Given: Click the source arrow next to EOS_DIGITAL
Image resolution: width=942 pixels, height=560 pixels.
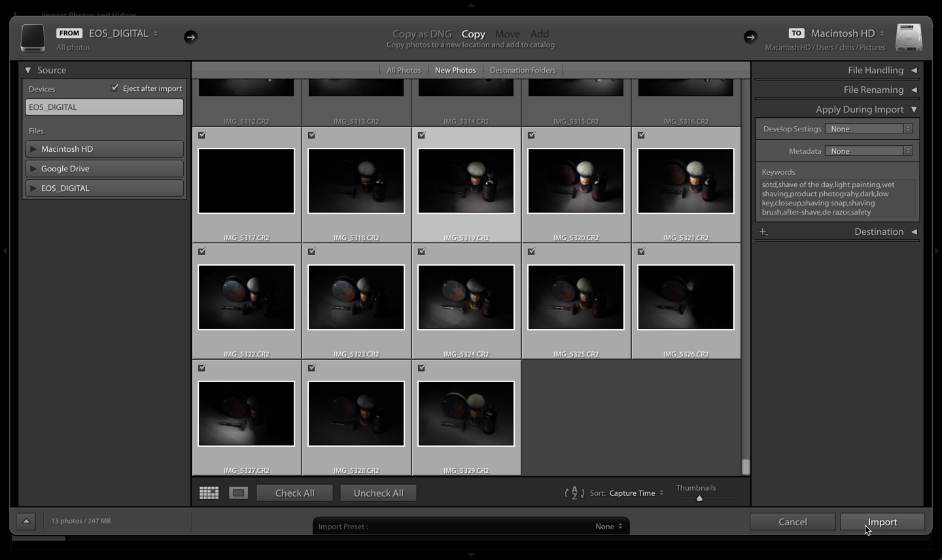Looking at the screenshot, I should click(190, 37).
